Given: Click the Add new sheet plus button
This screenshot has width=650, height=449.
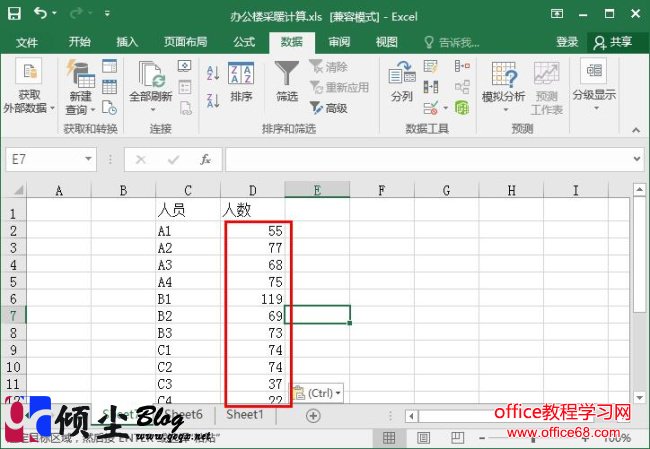Looking at the screenshot, I should (313, 416).
